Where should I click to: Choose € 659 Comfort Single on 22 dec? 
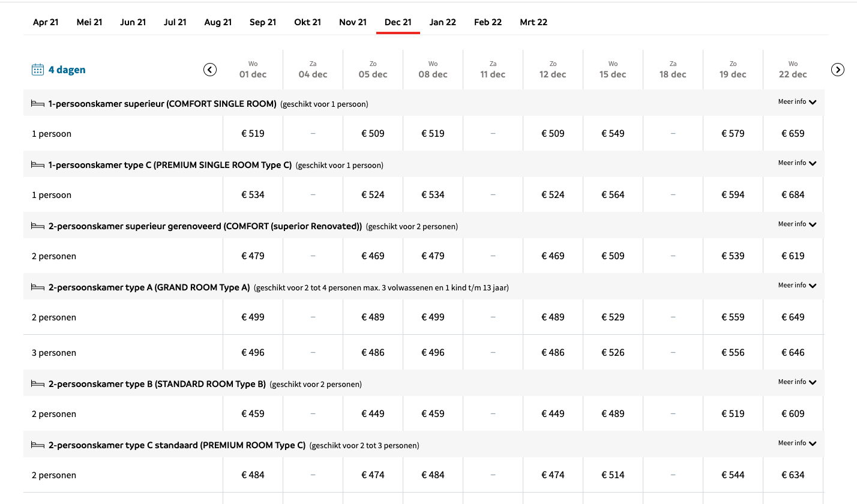[793, 133]
